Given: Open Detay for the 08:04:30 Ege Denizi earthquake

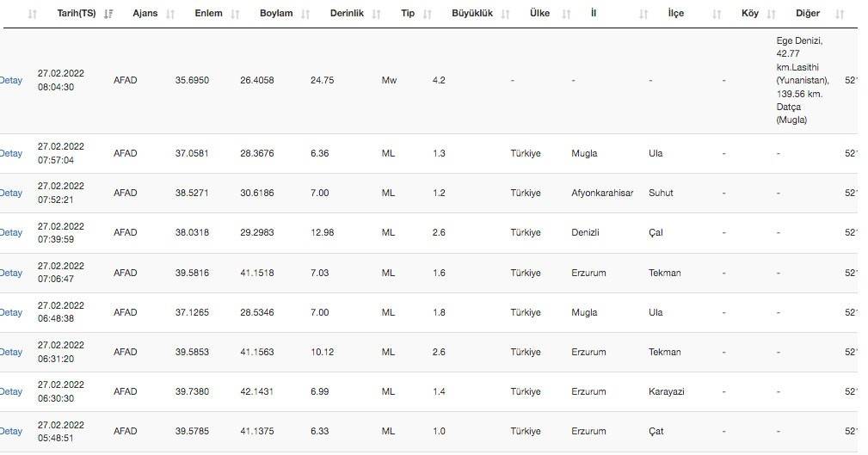Looking at the screenshot, I should (11, 81).
